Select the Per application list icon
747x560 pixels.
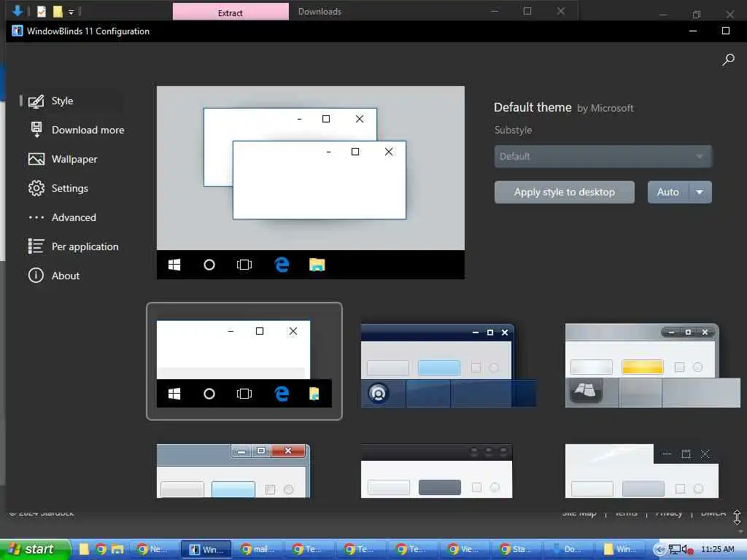[x=36, y=246]
